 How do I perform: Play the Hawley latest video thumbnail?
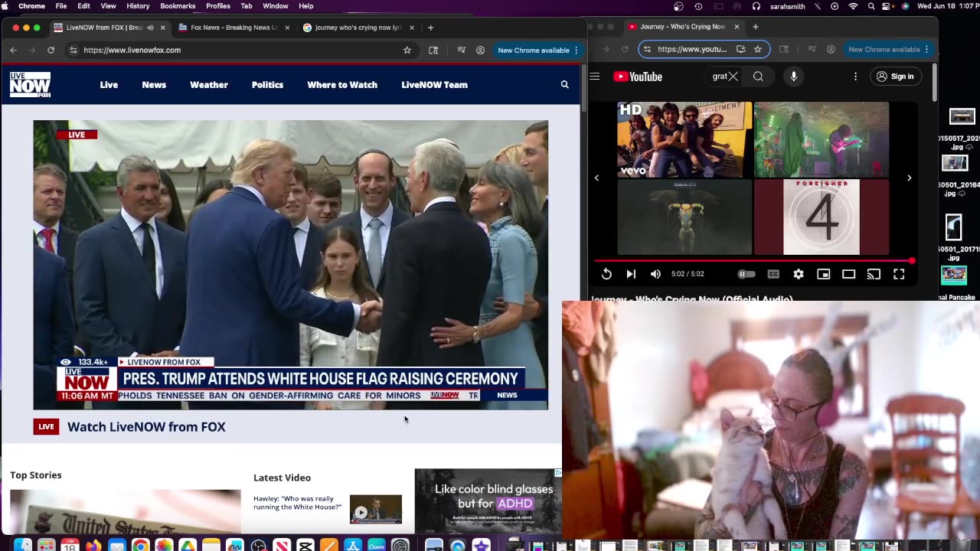tap(376, 509)
